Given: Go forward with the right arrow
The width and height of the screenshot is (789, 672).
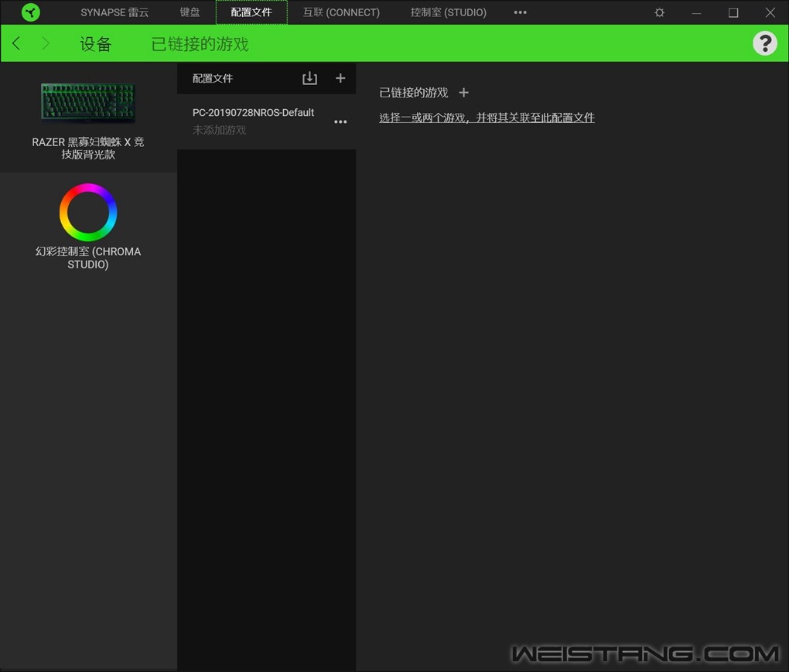Looking at the screenshot, I should click(46, 43).
